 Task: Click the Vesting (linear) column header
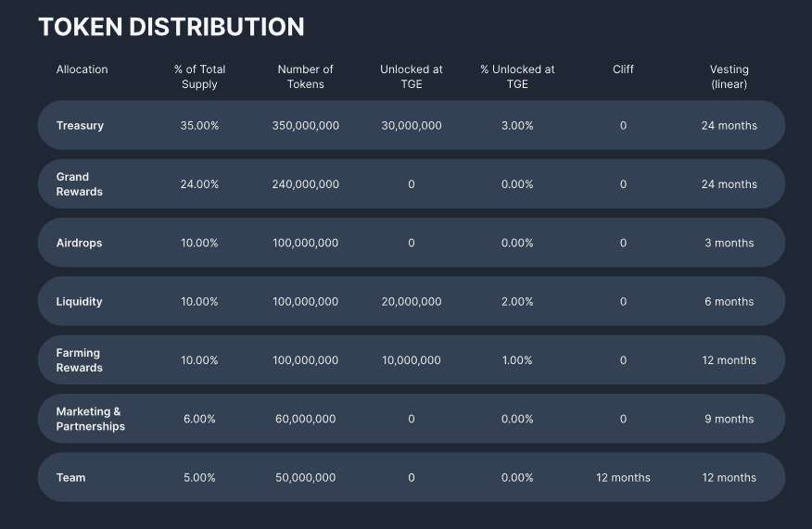pos(729,77)
